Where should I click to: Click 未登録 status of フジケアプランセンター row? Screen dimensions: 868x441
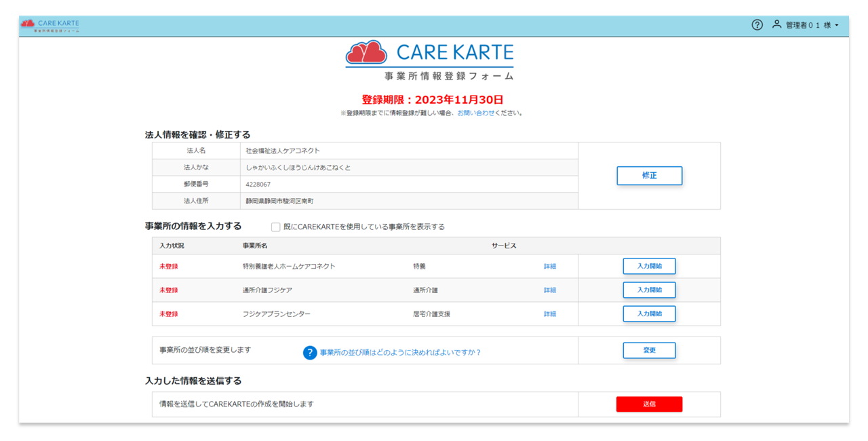[169, 314]
